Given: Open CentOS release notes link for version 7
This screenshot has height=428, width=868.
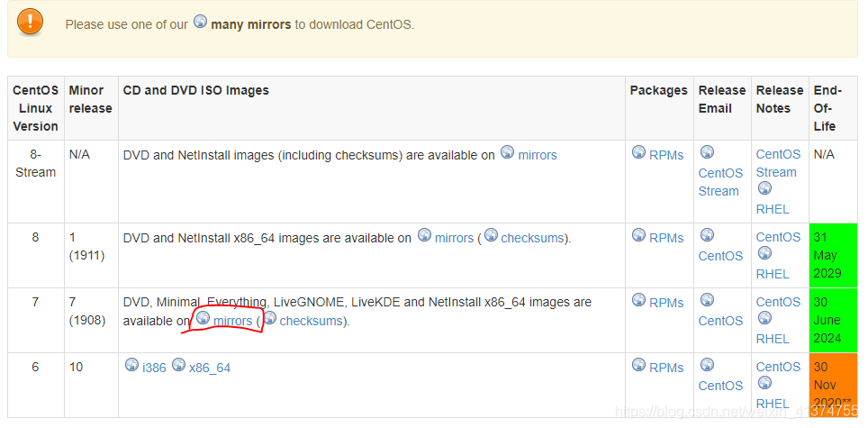Looking at the screenshot, I should [778, 302].
